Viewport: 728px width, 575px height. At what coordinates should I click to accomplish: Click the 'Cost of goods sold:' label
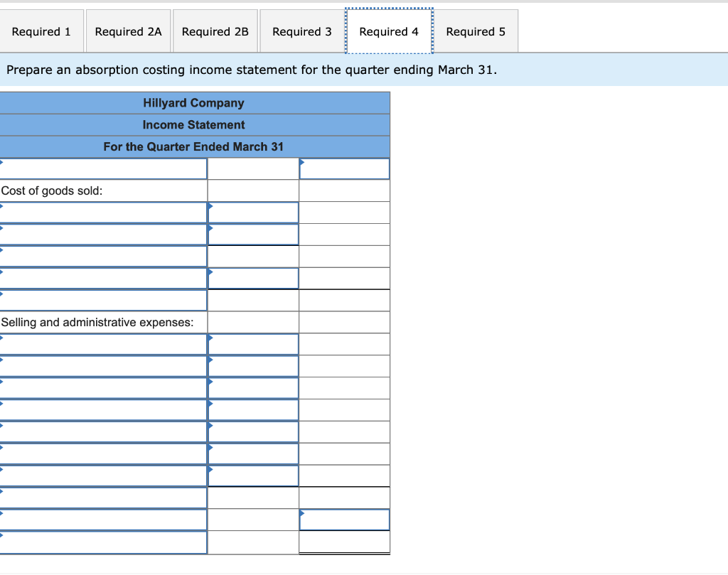tap(51, 190)
